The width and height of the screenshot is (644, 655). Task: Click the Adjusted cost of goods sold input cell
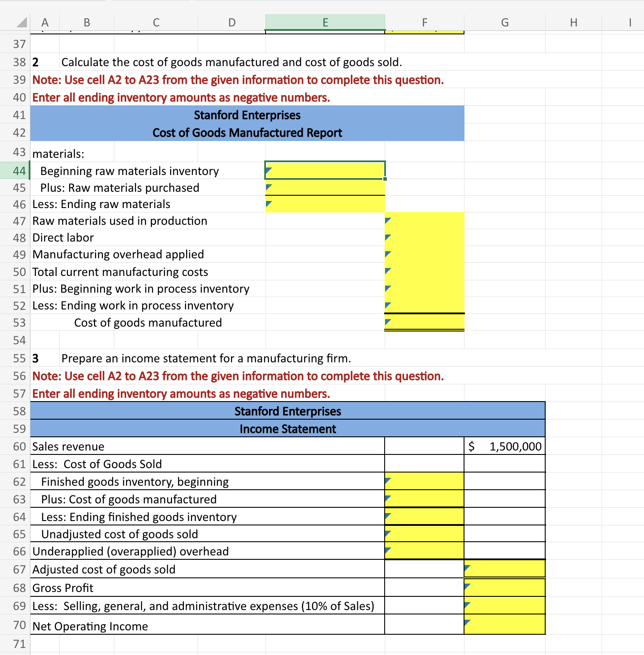coord(504,569)
